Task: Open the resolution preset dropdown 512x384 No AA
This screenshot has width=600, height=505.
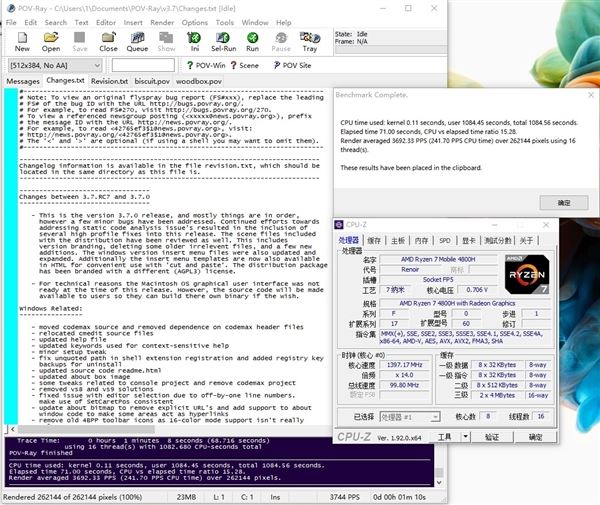Action: point(55,65)
